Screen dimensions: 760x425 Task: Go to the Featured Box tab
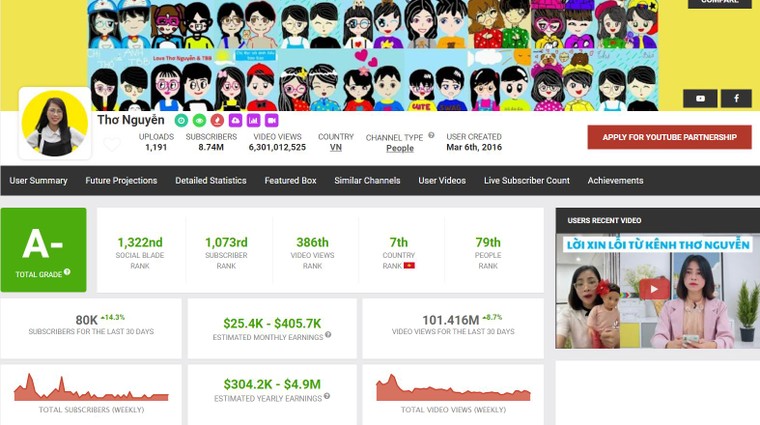tap(290, 180)
